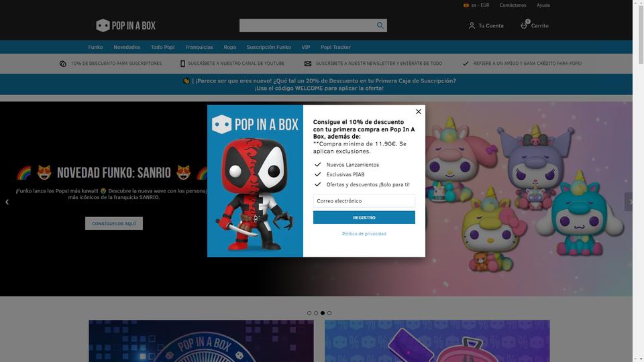Click the search magnifier icon
Image resolution: width=644 pixels, height=362 pixels.
tap(380, 25)
